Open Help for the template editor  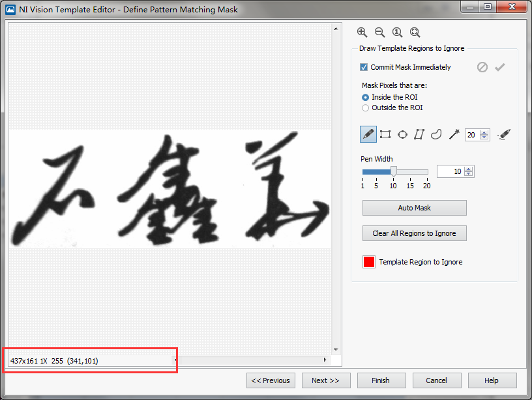(x=492, y=380)
